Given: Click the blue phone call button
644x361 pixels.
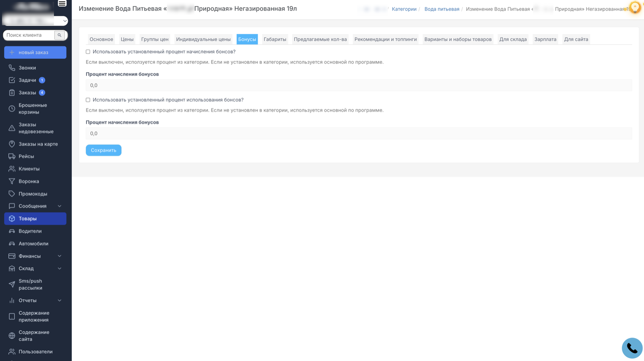Looking at the screenshot, I should (x=632, y=349).
